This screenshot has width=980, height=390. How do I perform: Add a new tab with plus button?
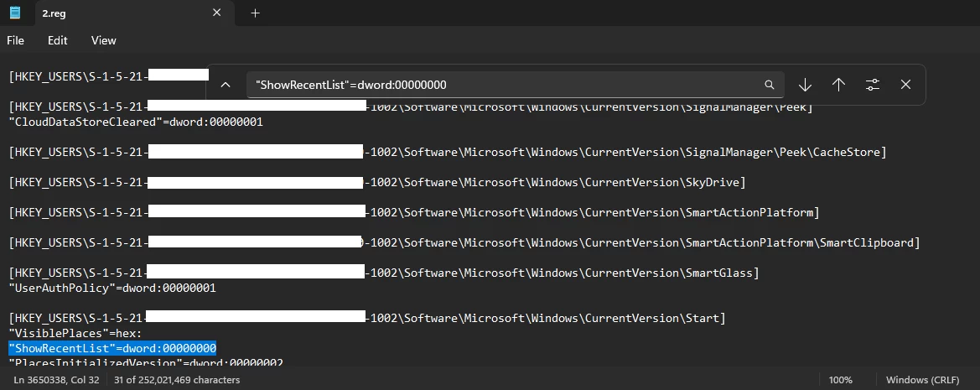pyautogui.click(x=256, y=13)
